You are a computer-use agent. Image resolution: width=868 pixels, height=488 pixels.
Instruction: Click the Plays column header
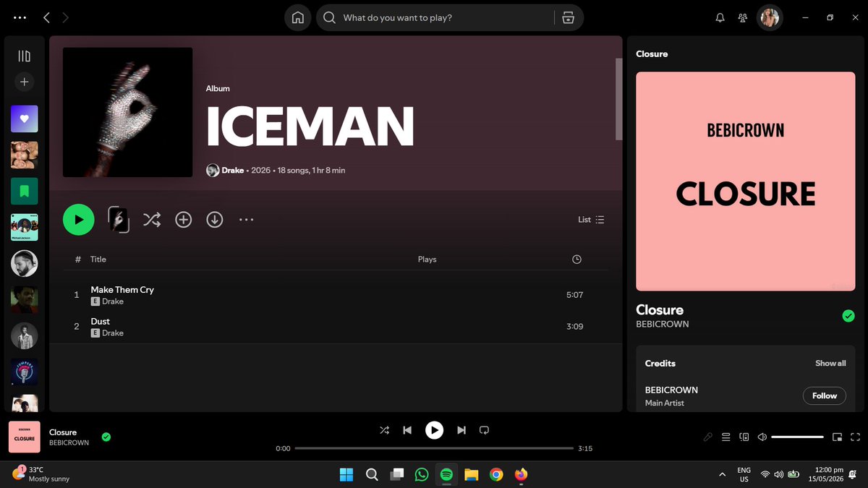(427, 260)
